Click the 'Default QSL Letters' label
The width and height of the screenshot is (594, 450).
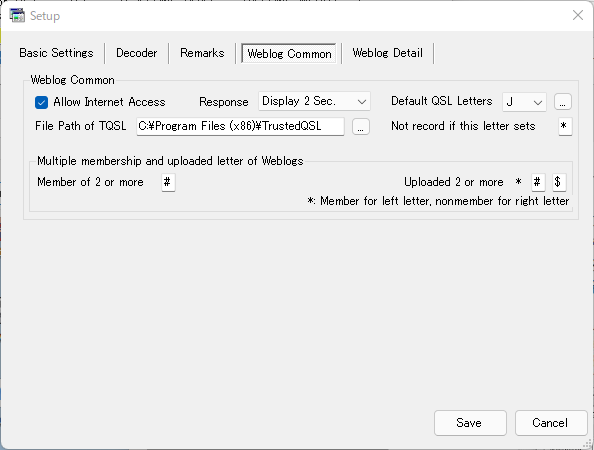(441, 101)
